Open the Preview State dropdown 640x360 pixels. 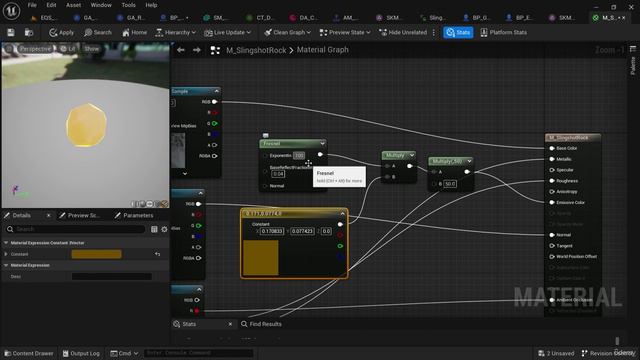345,32
